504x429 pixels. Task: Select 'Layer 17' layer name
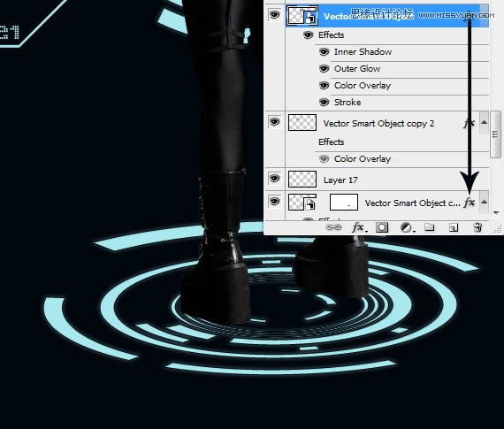point(340,180)
